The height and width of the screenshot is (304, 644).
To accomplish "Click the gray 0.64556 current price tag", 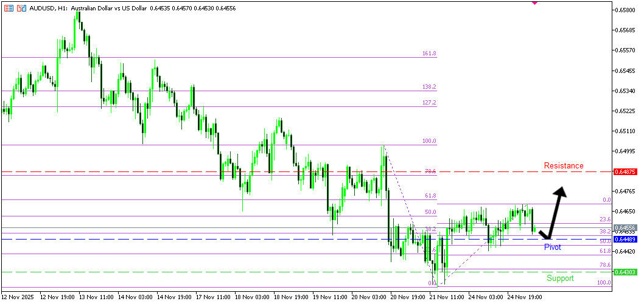I will pos(625,227).
